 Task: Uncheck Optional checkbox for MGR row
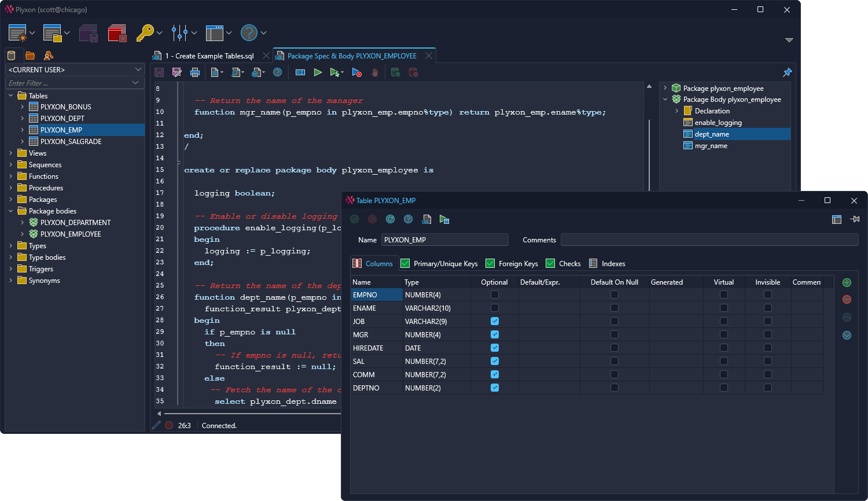[495, 334]
